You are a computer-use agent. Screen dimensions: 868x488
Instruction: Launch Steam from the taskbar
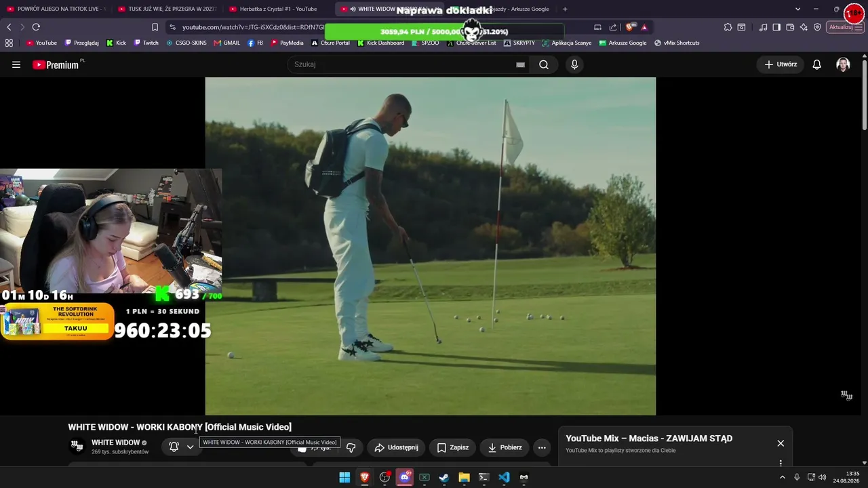pos(444,477)
